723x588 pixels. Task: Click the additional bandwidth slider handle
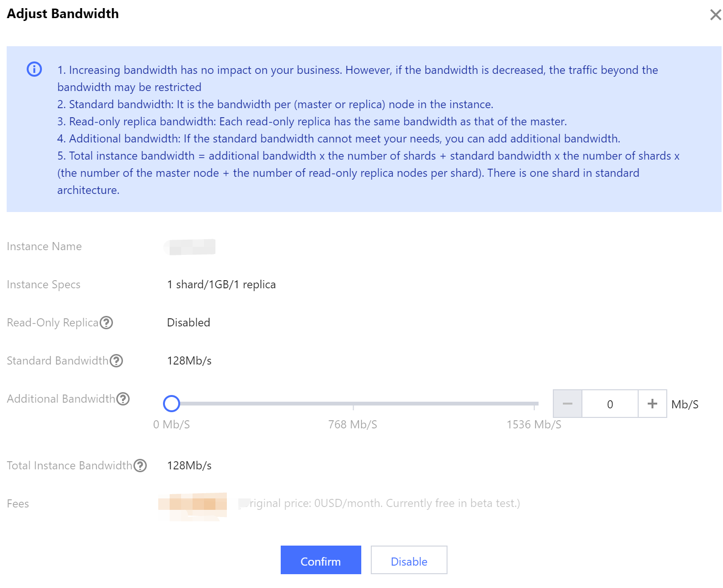click(x=172, y=404)
